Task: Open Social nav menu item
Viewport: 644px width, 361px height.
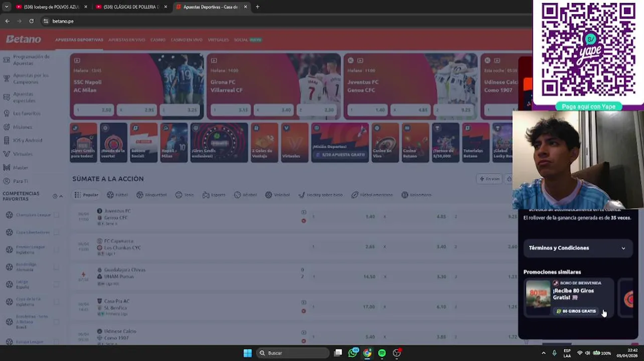Action: (x=247, y=40)
